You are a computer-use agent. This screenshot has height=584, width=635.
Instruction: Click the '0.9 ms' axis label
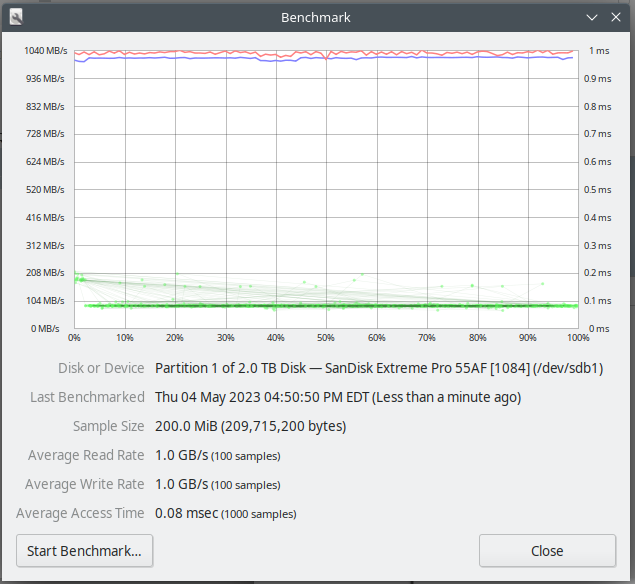(597, 79)
